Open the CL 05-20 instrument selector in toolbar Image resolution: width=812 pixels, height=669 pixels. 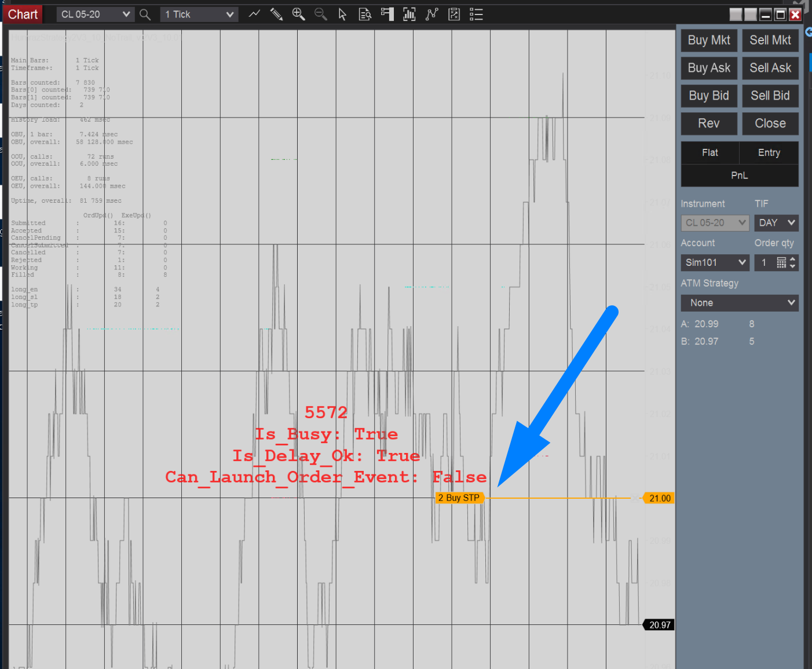click(96, 14)
